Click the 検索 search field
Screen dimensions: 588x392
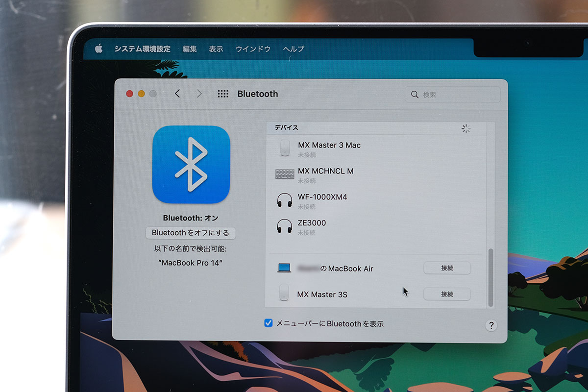(x=453, y=95)
